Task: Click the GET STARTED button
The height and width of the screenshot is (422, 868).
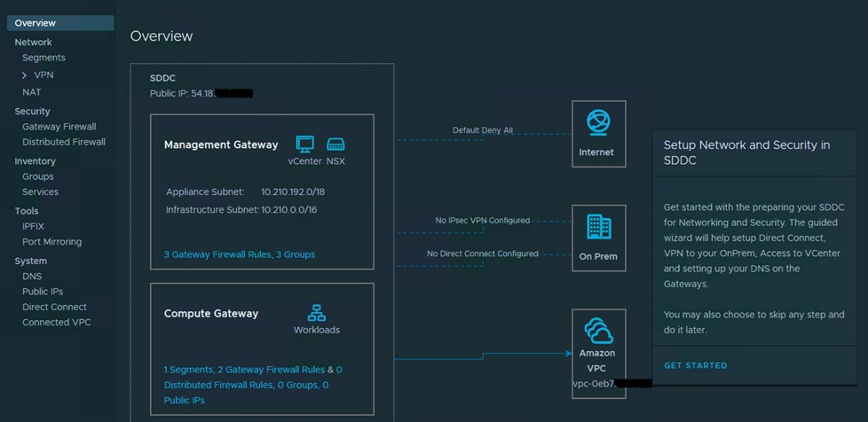Action: 695,365
